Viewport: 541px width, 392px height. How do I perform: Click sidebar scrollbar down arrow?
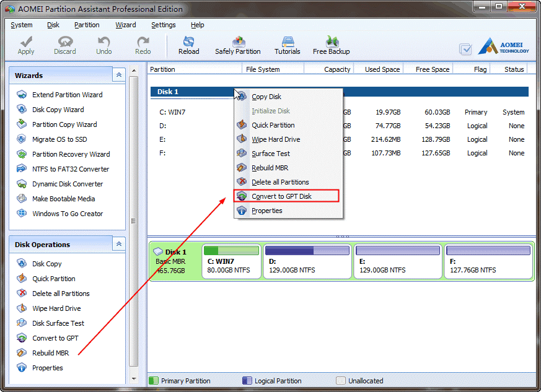(x=134, y=379)
